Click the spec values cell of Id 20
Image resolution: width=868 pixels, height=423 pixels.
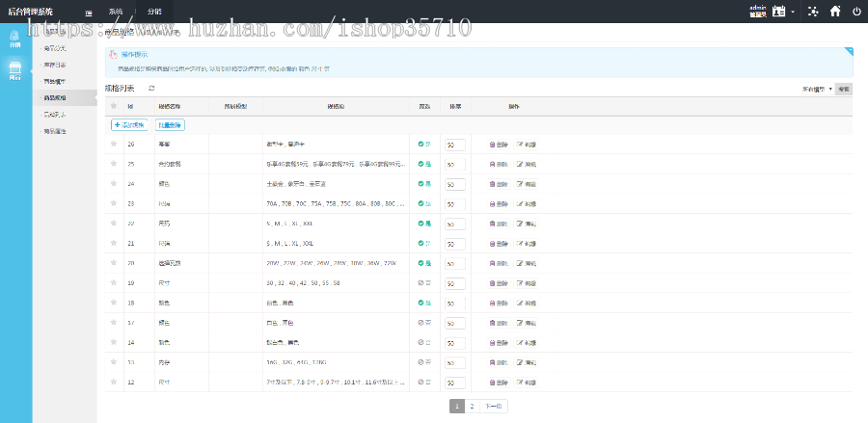pos(336,263)
